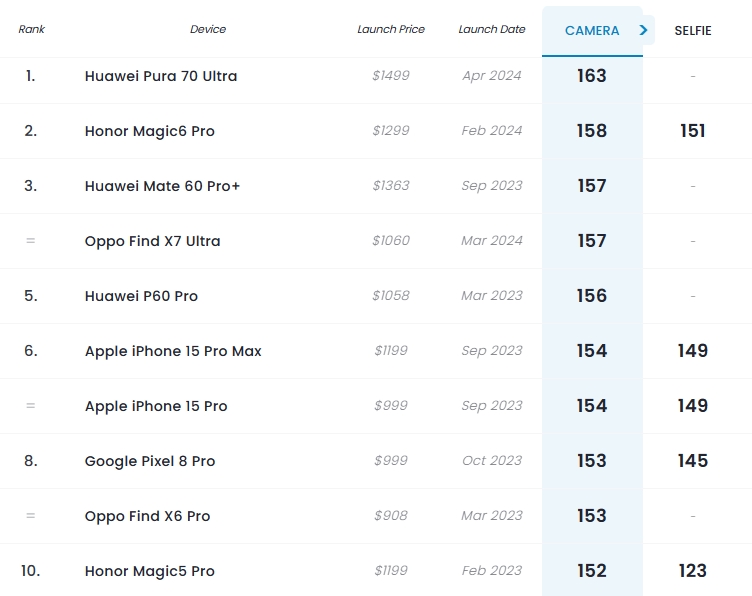Switch to the SELFIE score tab
This screenshot has width=752, height=596.
tap(693, 31)
